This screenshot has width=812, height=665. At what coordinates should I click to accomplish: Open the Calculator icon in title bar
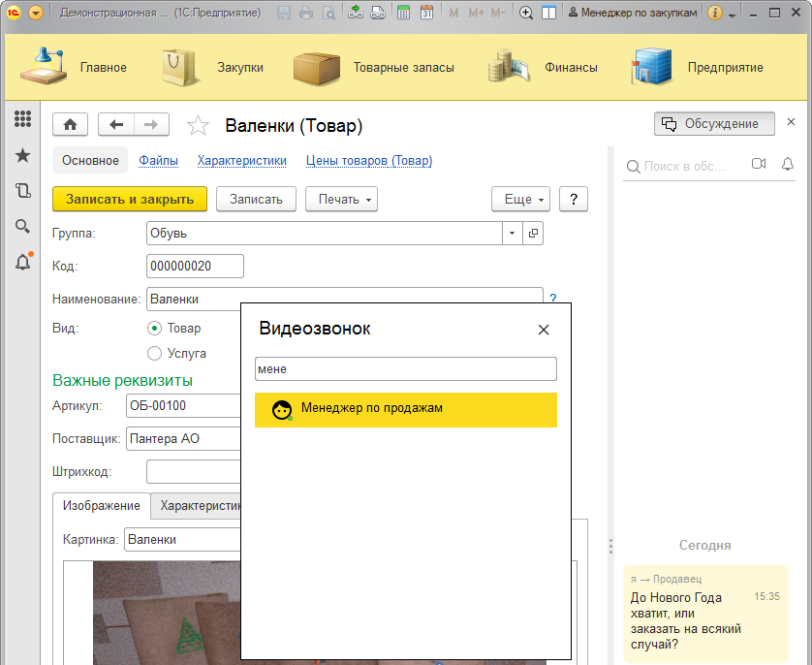(403, 13)
